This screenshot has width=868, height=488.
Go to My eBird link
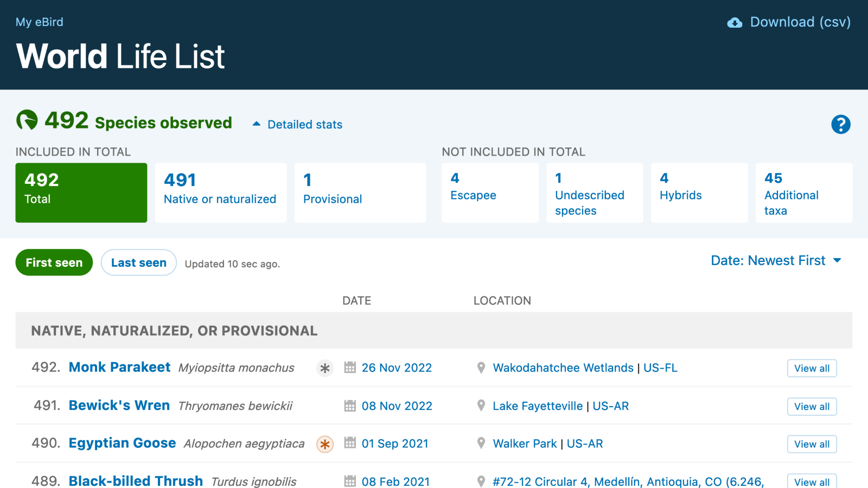(x=39, y=22)
